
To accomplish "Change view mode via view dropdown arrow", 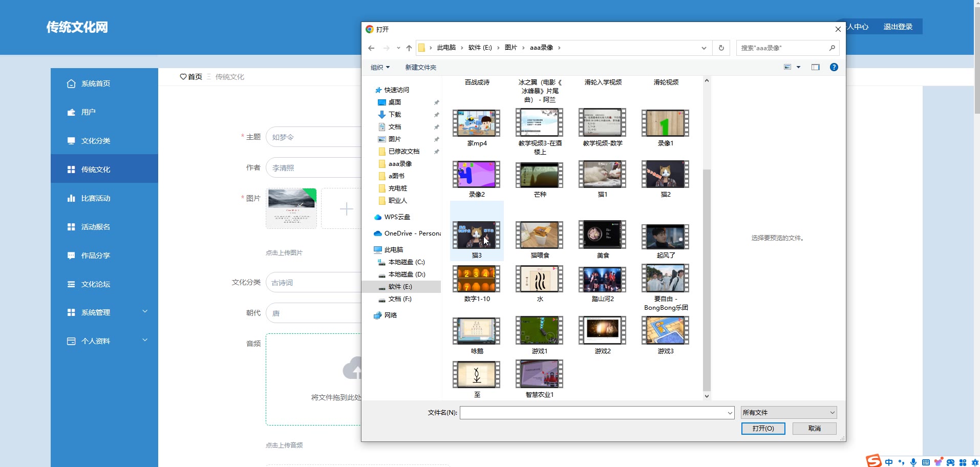I will tap(798, 67).
